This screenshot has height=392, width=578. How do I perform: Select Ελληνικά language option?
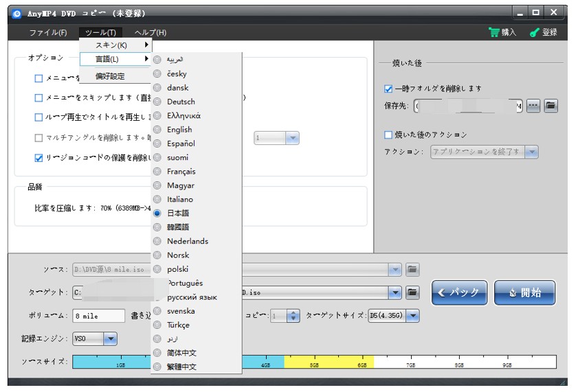click(x=196, y=115)
